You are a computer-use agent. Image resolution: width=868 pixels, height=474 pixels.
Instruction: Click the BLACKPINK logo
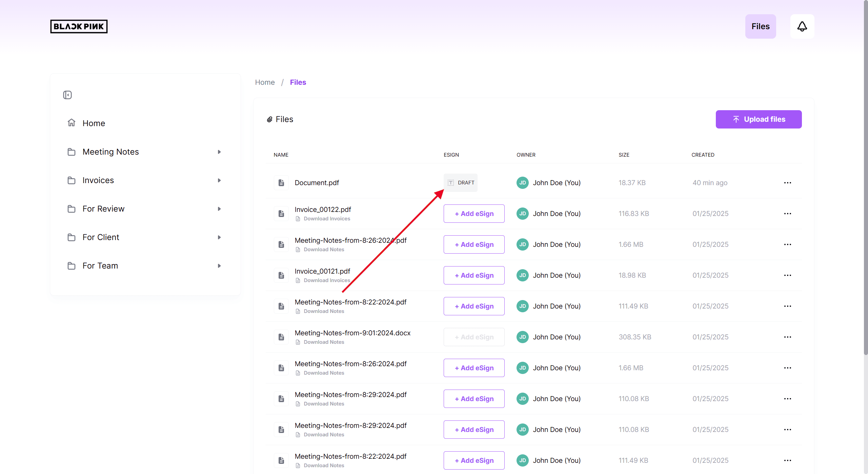click(79, 26)
